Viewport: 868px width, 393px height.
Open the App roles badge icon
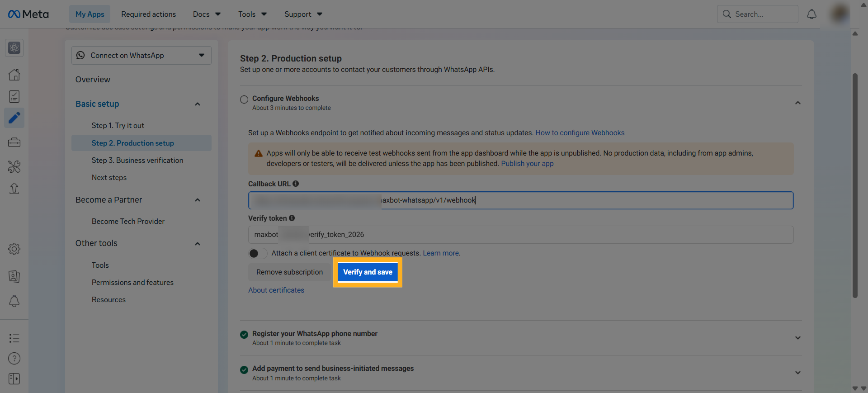point(14,276)
